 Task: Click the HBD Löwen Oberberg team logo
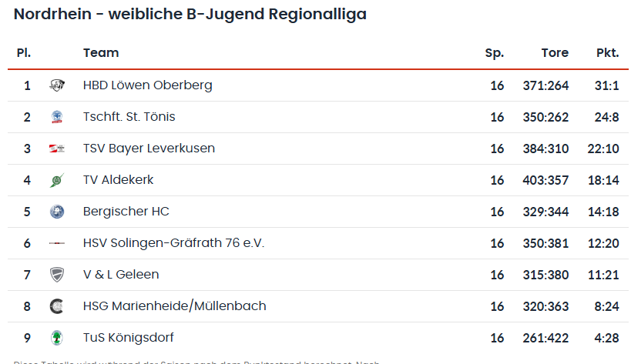click(x=56, y=85)
